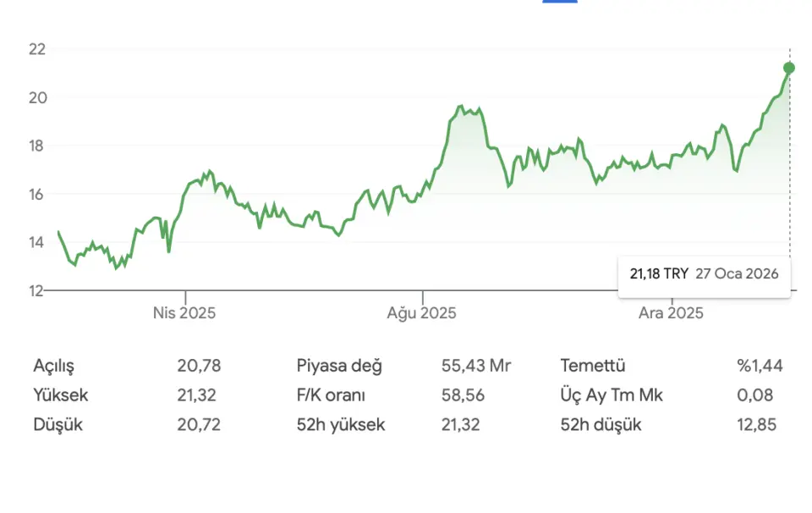Click the 22 value on price axis
Viewport: 812px width, 513px height.
36,49
